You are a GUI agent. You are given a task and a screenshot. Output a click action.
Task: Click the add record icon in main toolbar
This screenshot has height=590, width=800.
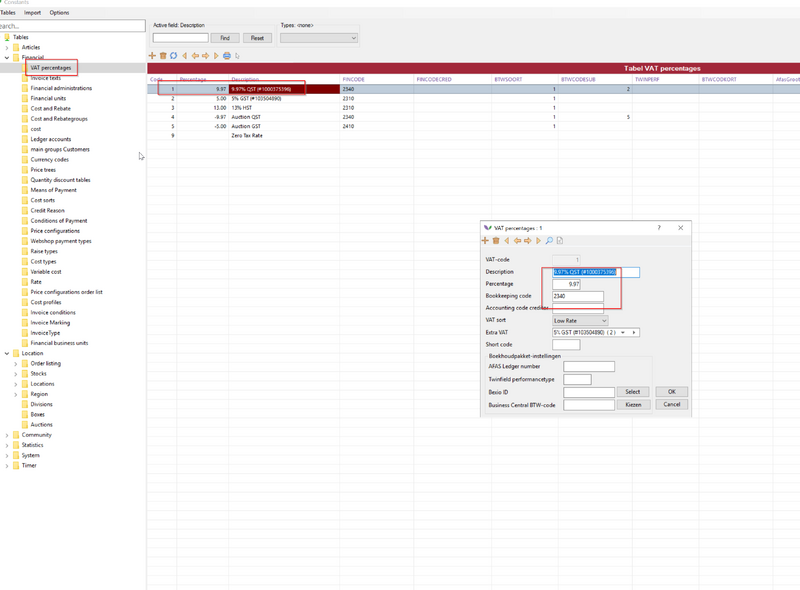coord(152,56)
